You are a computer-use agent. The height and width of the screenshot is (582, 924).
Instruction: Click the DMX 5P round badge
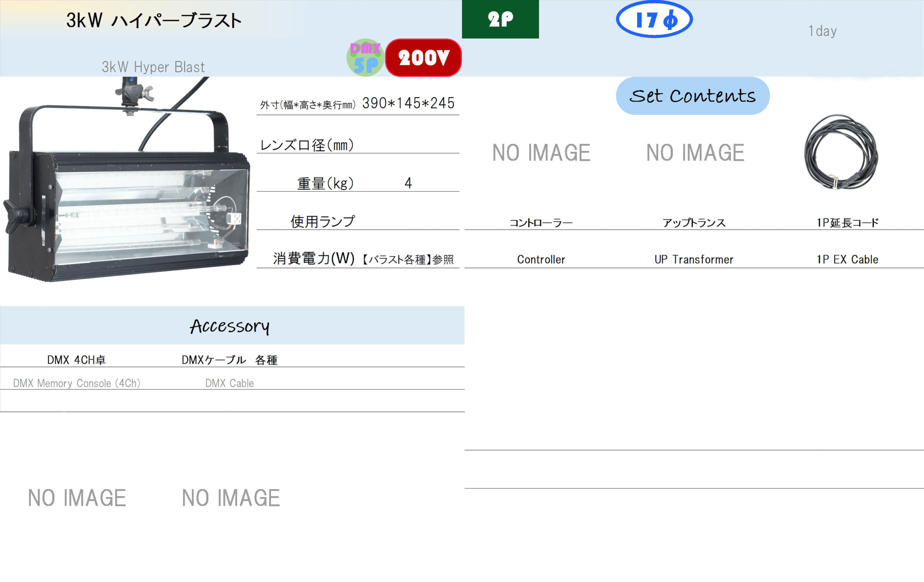365,57
